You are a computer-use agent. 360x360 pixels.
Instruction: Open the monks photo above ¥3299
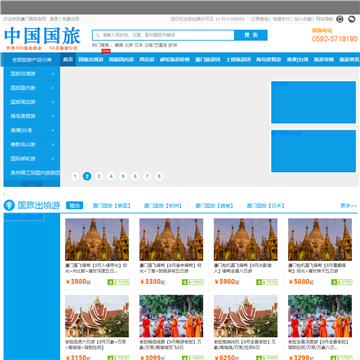pyautogui.click(x=320, y=316)
